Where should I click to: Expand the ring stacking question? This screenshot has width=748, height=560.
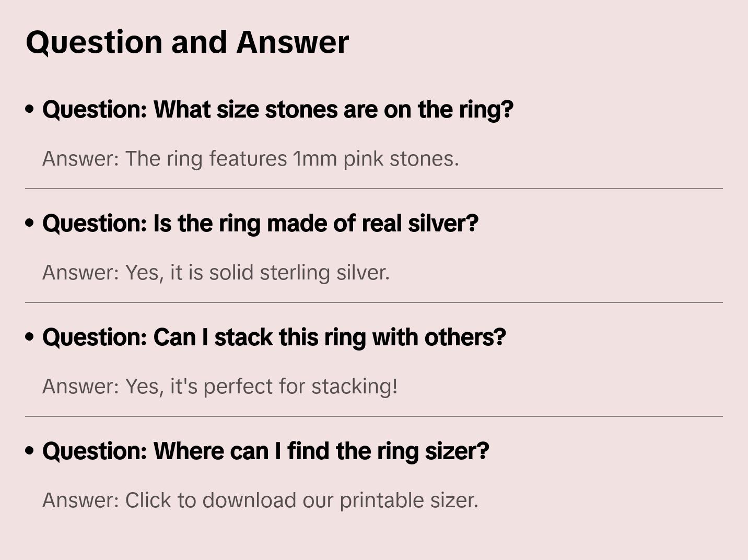(x=274, y=337)
